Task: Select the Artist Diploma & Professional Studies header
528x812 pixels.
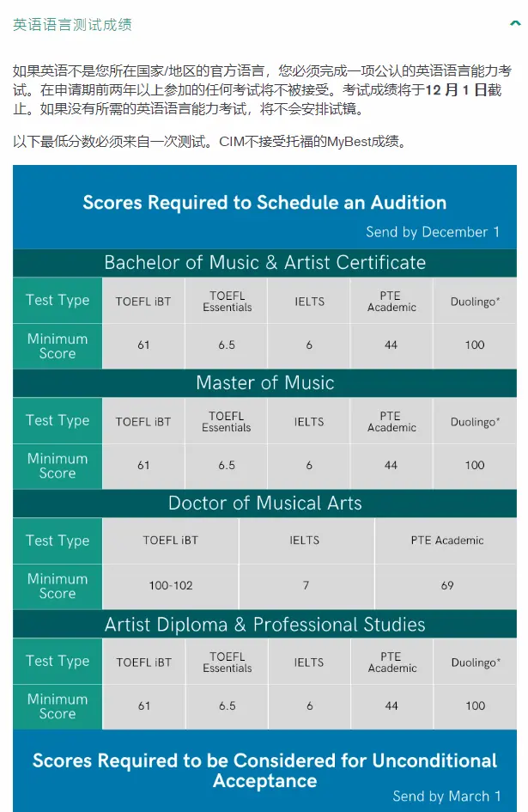Action: tap(264, 625)
